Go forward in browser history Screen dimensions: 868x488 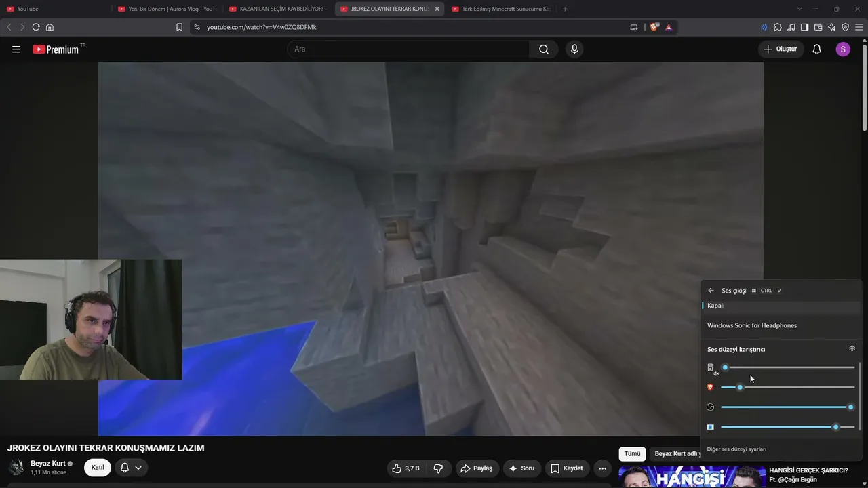pos(22,27)
